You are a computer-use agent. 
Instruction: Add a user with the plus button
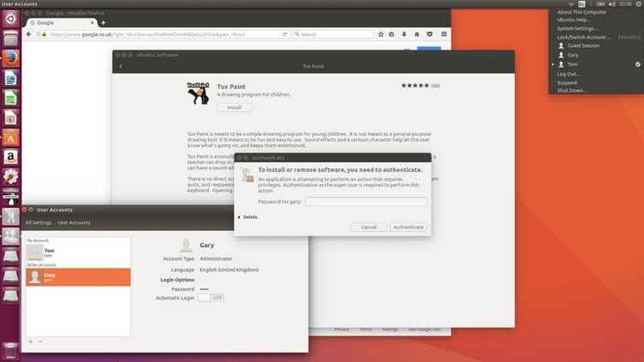click(x=30, y=341)
